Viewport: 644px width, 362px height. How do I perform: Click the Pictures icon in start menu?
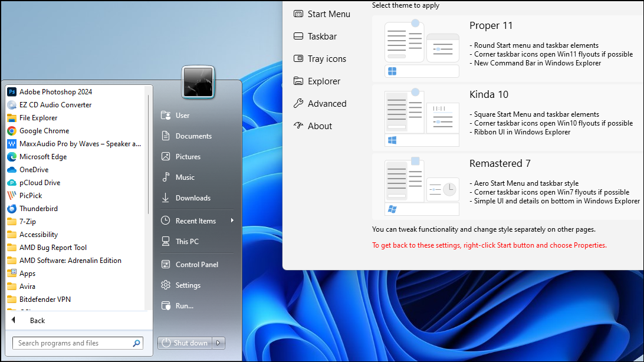(x=166, y=156)
